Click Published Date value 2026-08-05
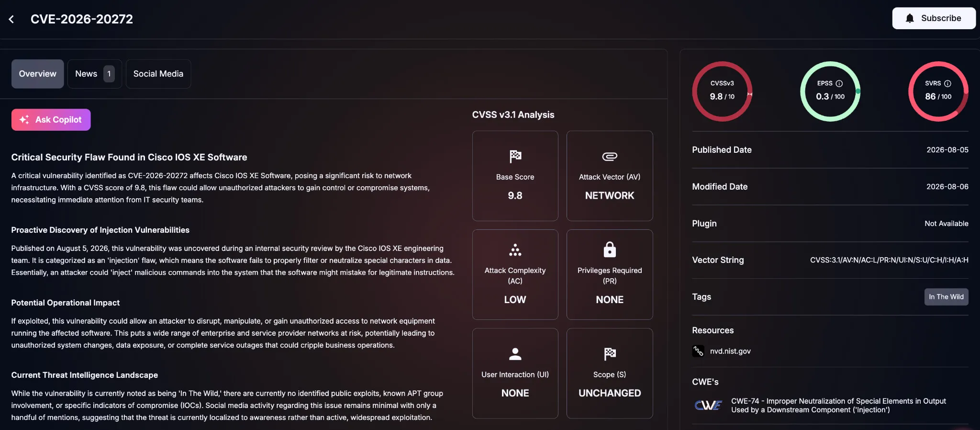The height and width of the screenshot is (430, 980). pyautogui.click(x=947, y=150)
